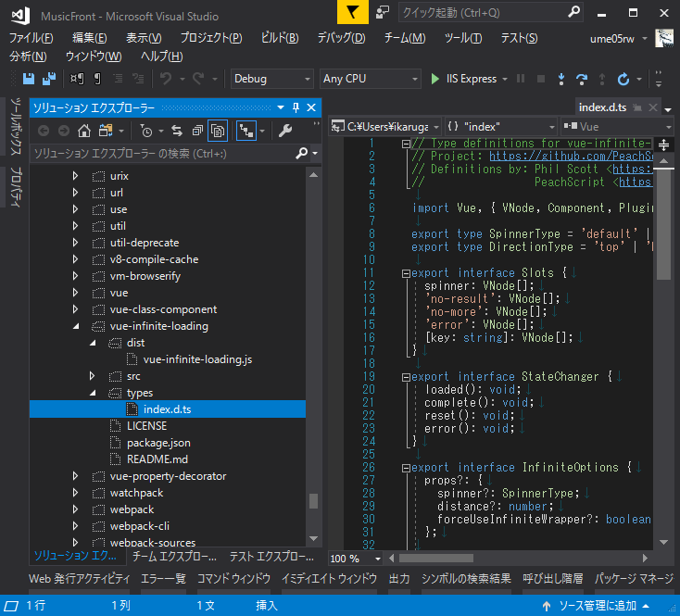
Task: Click the editor vertical scrollbar thumb
Action: coord(663,225)
